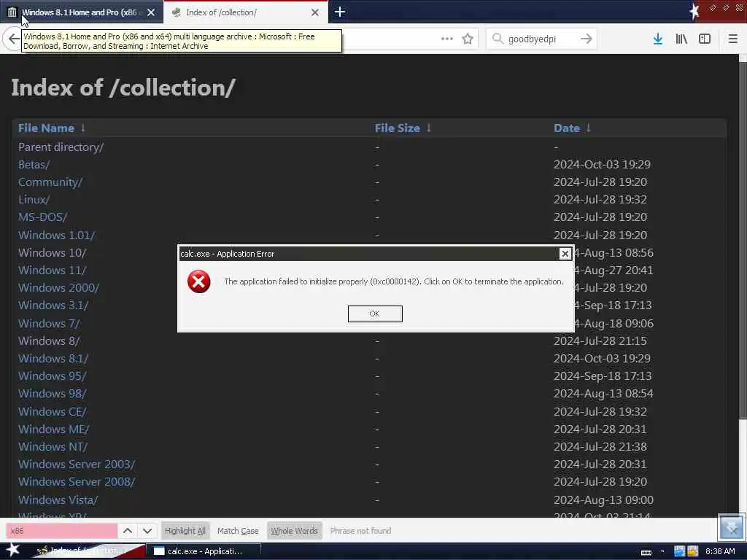The height and width of the screenshot is (560, 747).
Task: Click the Date column sort arrow
Action: click(x=589, y=128)
